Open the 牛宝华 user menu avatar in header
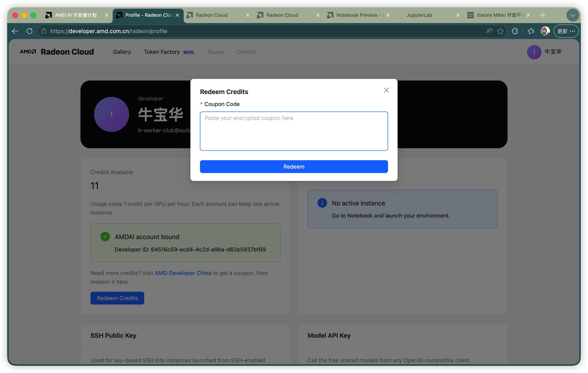588x373 pixels. click(x=534, y=52)
